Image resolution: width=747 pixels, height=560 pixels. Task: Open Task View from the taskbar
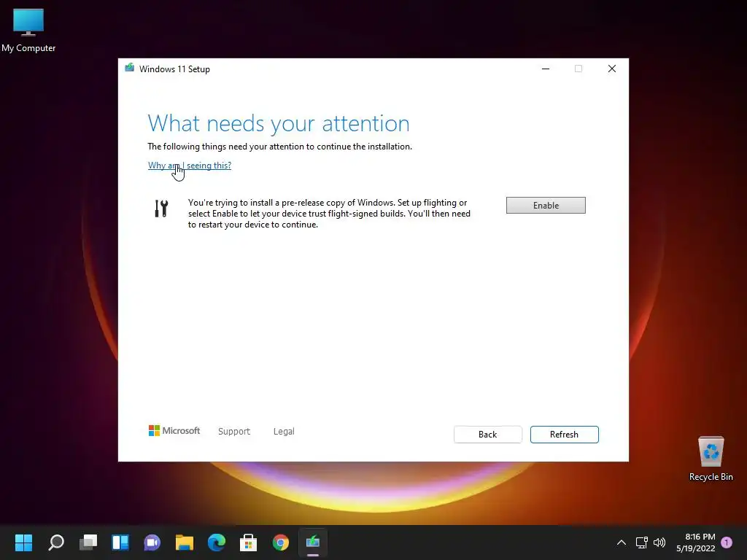coord(88,542)
